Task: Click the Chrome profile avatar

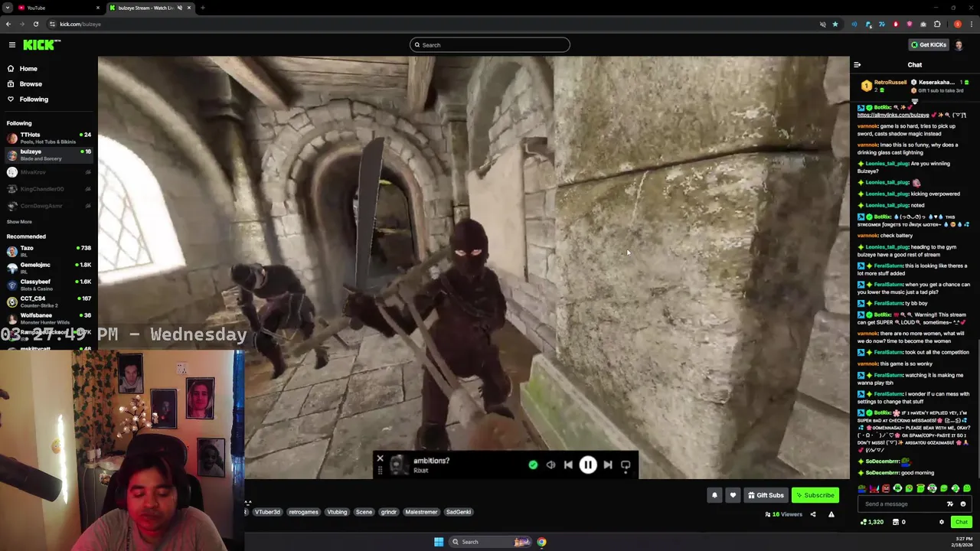Action: 958,24
